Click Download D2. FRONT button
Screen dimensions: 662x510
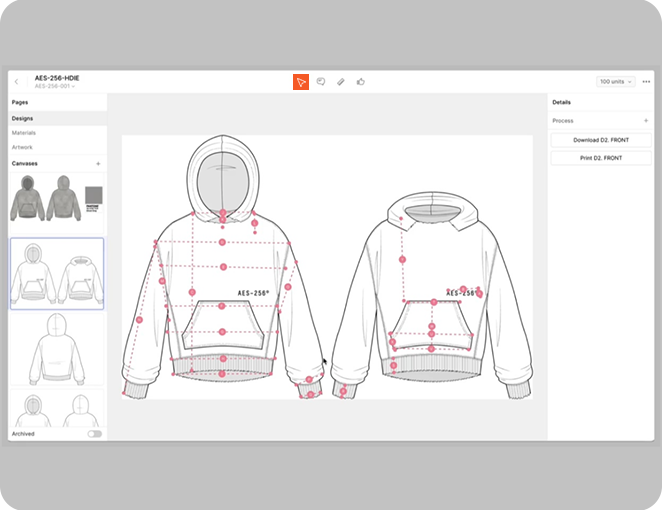(x=600, y=141)
